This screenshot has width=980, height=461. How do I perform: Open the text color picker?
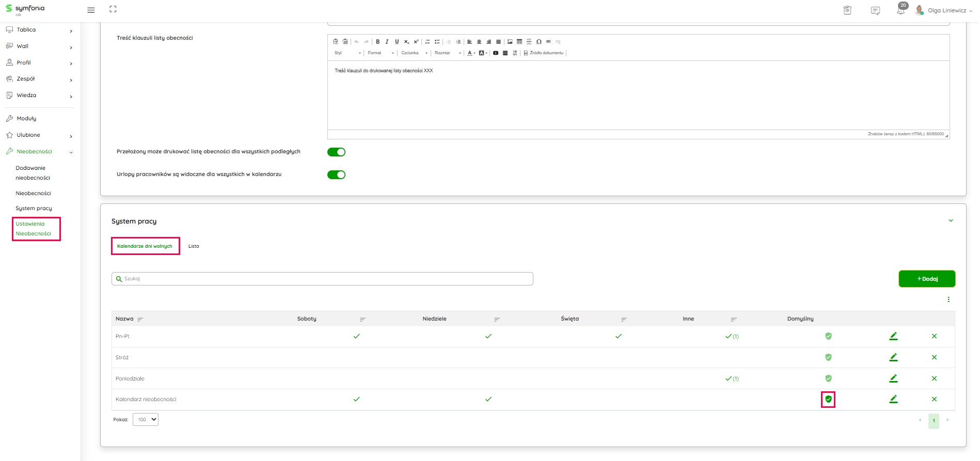(x=471, y=53)
